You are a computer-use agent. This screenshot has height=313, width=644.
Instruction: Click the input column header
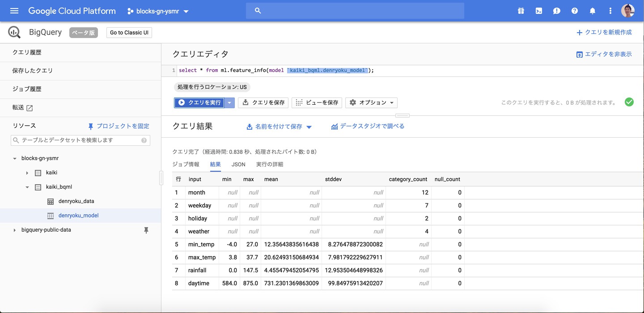pyautogui.click(x=195, y=179)
